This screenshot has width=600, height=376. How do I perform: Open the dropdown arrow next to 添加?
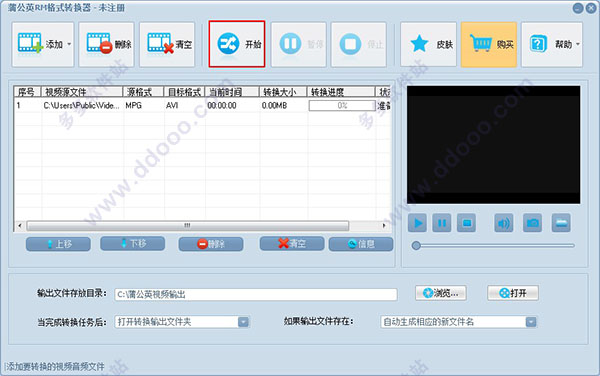(69, 44)
